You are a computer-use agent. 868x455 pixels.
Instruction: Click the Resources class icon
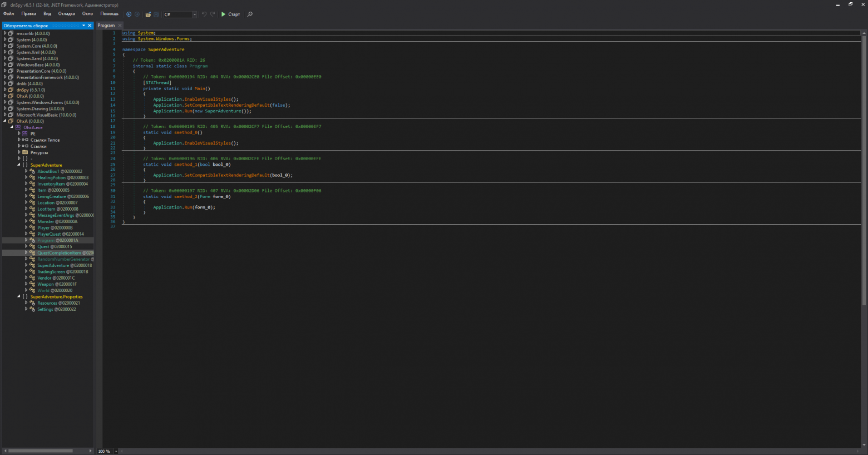click(x=32, y=303)
